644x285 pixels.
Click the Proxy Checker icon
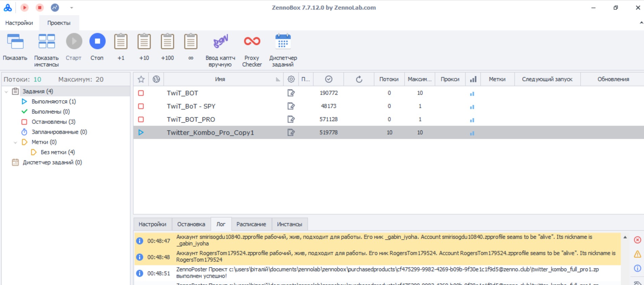252,42
